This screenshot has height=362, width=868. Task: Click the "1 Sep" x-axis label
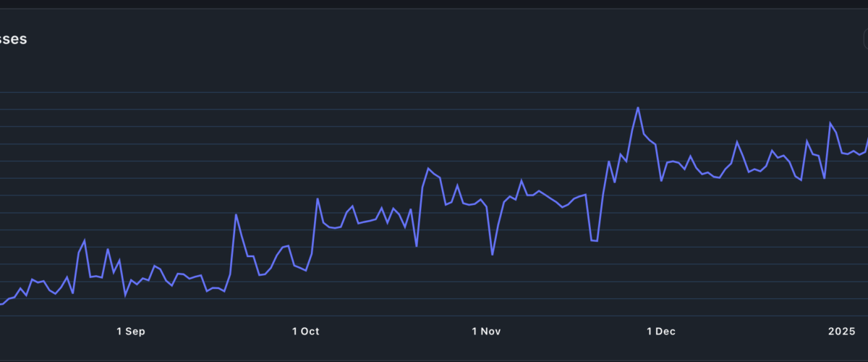[131, 332]
